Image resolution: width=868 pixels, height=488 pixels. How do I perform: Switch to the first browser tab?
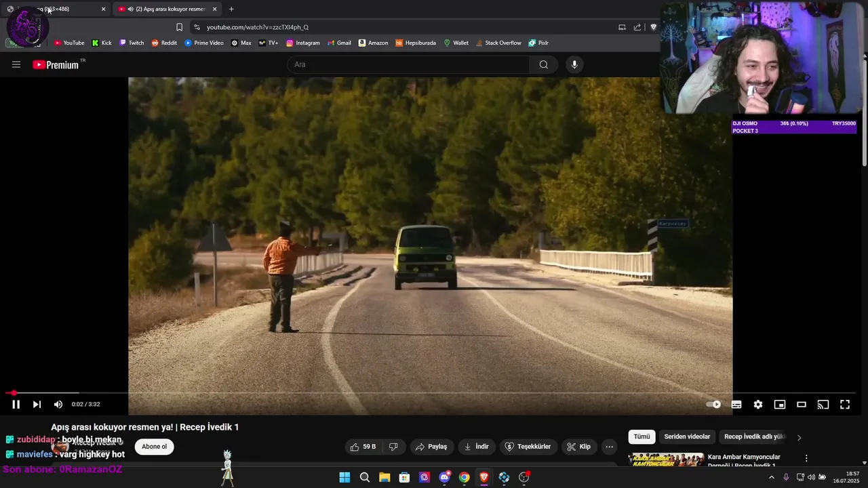click(x=56, y=9)
